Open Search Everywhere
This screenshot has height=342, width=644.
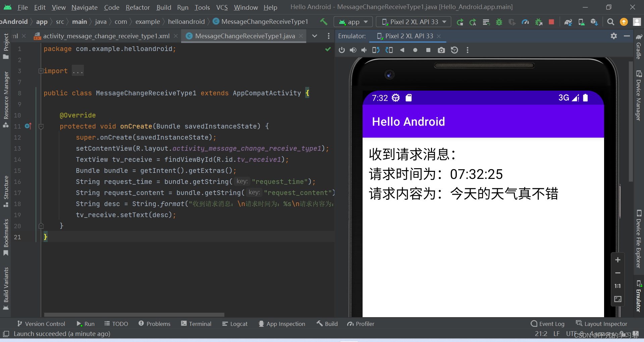pyautogui.click(x=610, y=22)
